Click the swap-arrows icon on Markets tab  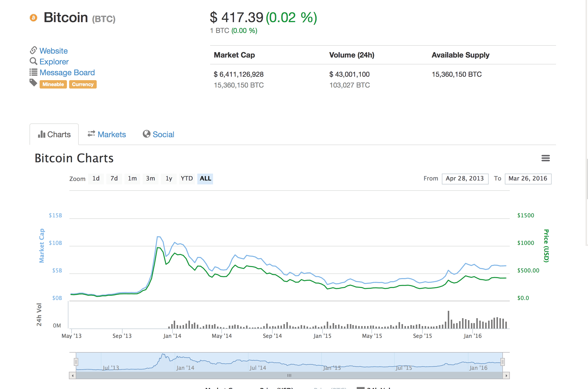pyautogui.click(x=91, y=134)
